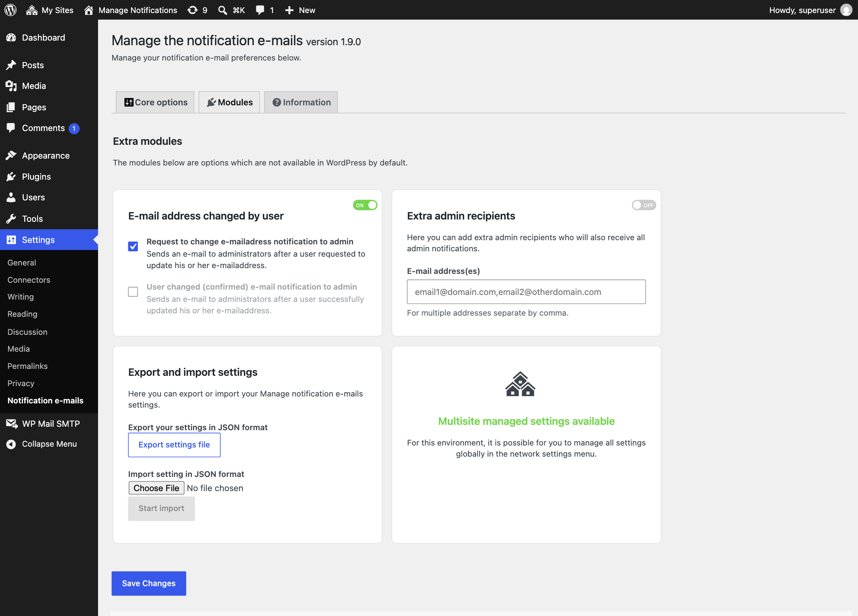Viewport: 858px width, 616px height.
Task: Click Multisite managed settings available heading
Action: [526, 421]
